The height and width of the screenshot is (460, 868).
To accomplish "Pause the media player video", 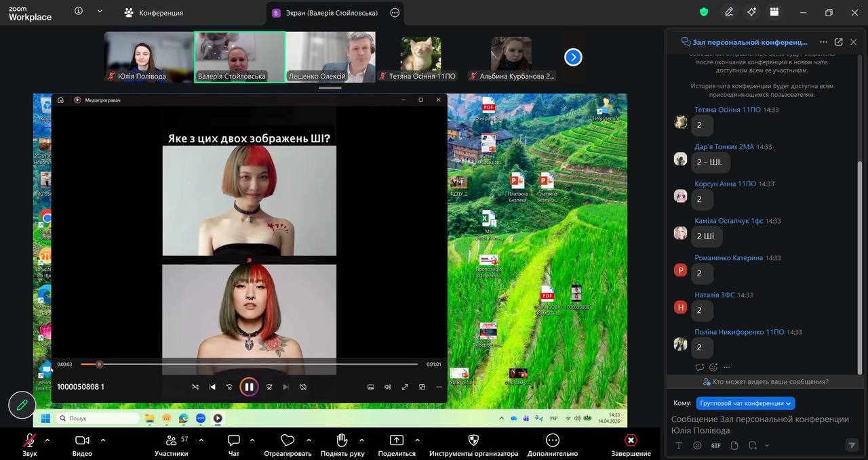I will point(249,387).
